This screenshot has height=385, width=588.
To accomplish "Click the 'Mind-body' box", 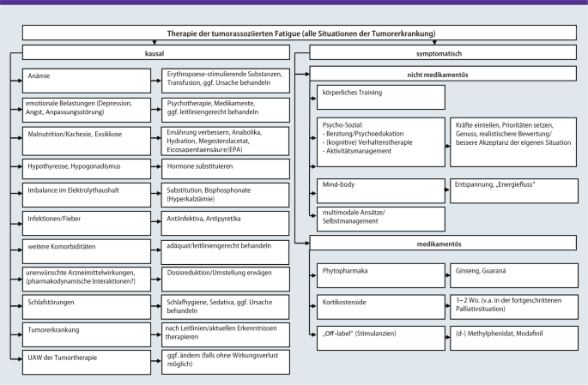I will [x=381, y=191].
